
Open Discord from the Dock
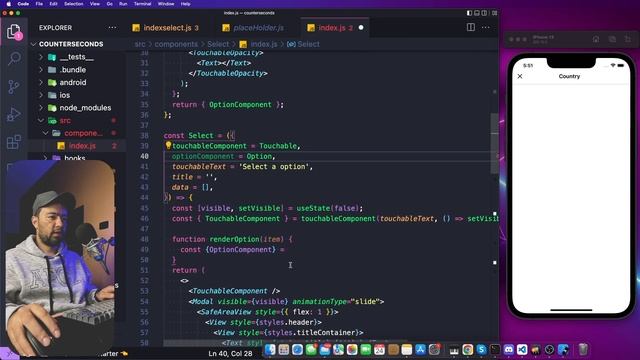coord(509,349)
